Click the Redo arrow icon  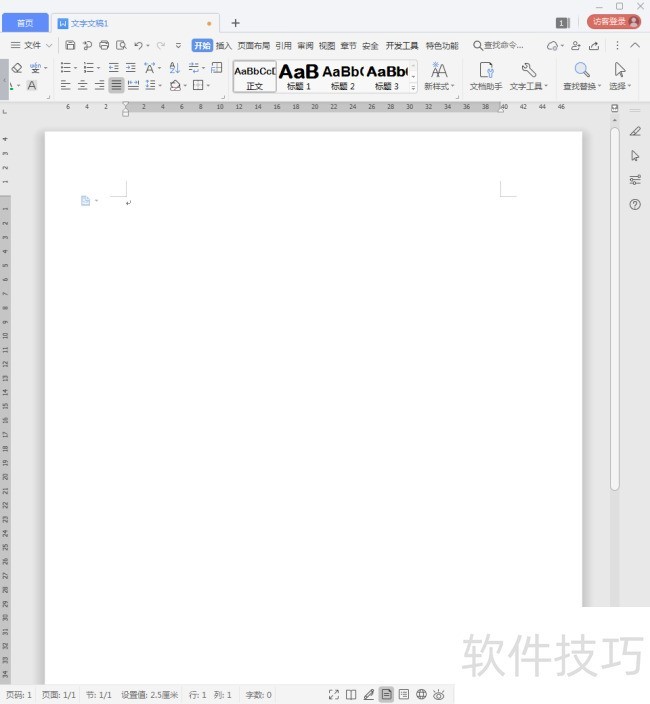[x=161, y=45]
